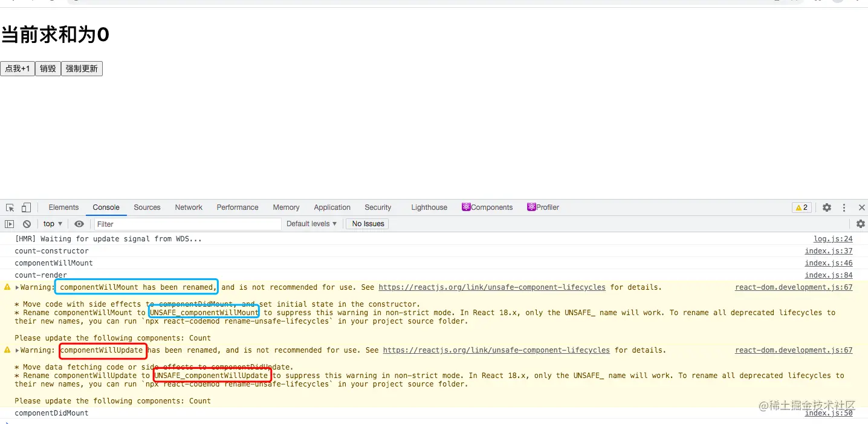Open react-dom.development.js:67 link on componentWillUpdate warning
The width and height of the screenshot is (868, 424).
[794, 350]
